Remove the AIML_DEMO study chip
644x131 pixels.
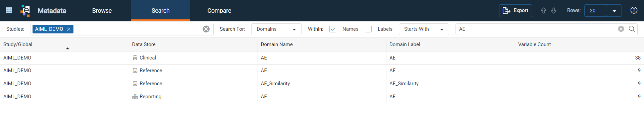pos(69,29)
